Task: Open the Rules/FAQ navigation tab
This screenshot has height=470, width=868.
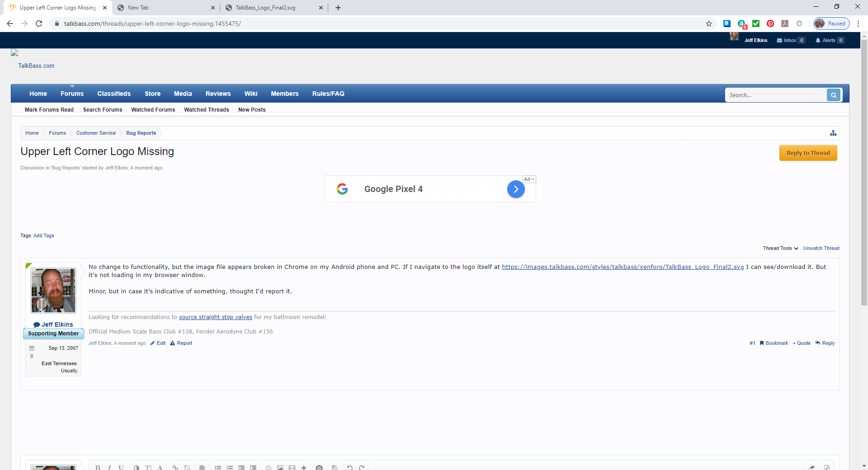Action: tap(328, 94)
